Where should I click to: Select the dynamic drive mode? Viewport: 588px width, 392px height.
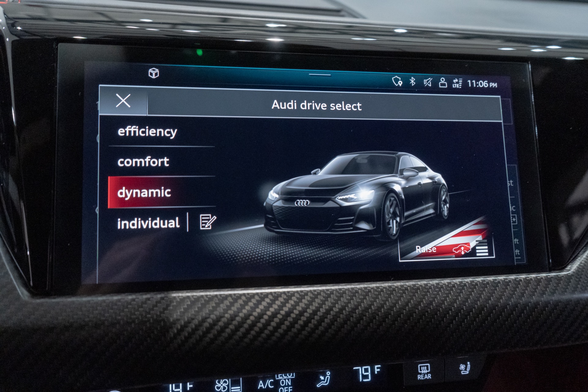coord(162,192)
